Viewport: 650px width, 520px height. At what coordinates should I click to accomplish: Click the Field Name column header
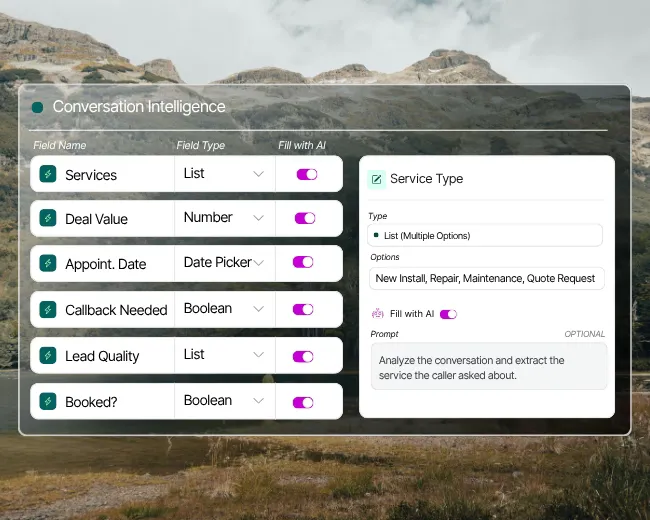point(59,145)
